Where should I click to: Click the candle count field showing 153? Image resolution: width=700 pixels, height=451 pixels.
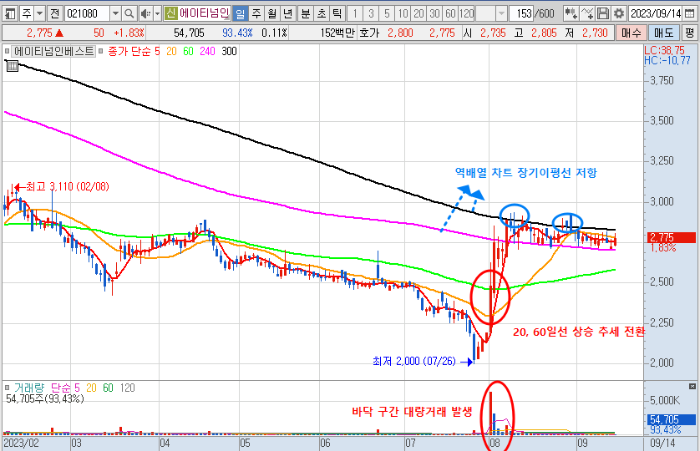pos(522,14)
